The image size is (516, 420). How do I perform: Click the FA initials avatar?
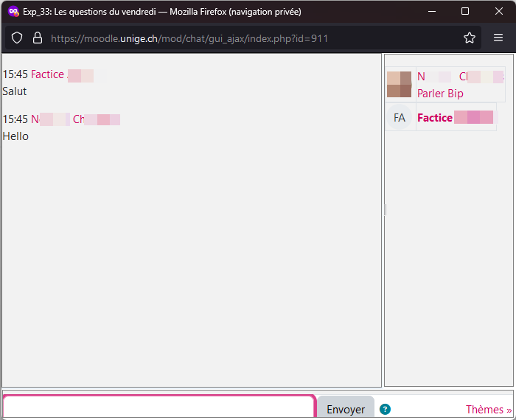[400, 117]
